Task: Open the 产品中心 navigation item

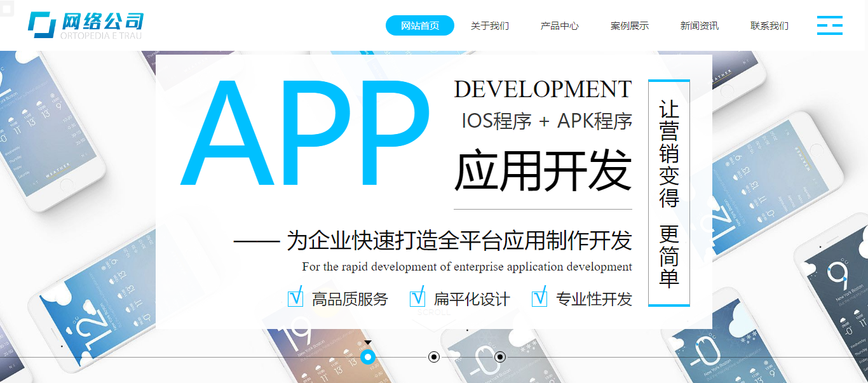Action: [559, 26]
